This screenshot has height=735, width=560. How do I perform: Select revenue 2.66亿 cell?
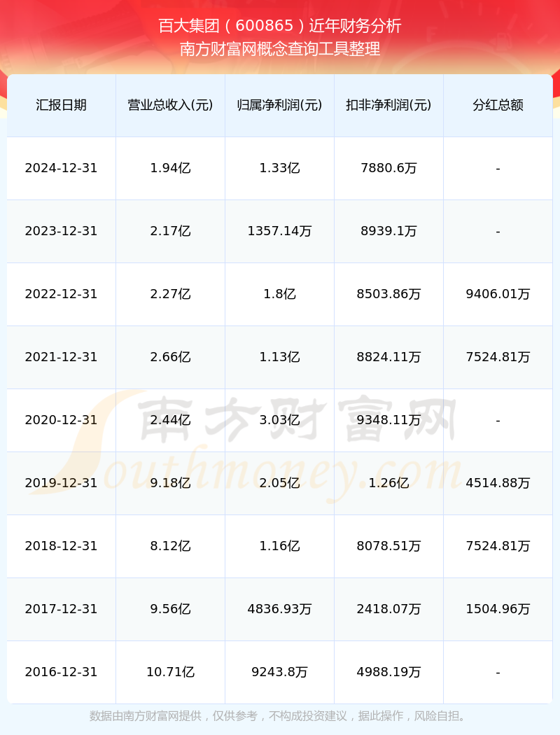(171, 357)
